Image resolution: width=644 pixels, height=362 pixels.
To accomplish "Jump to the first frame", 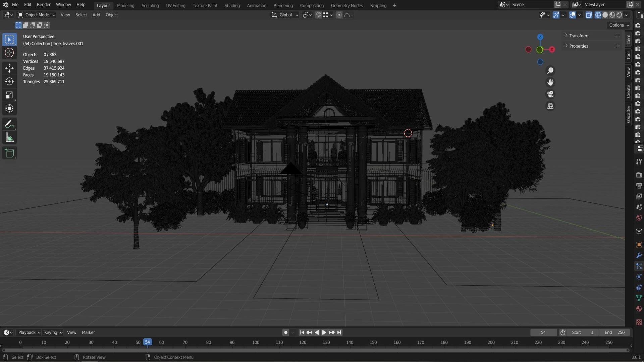I will tap(302, 333).
